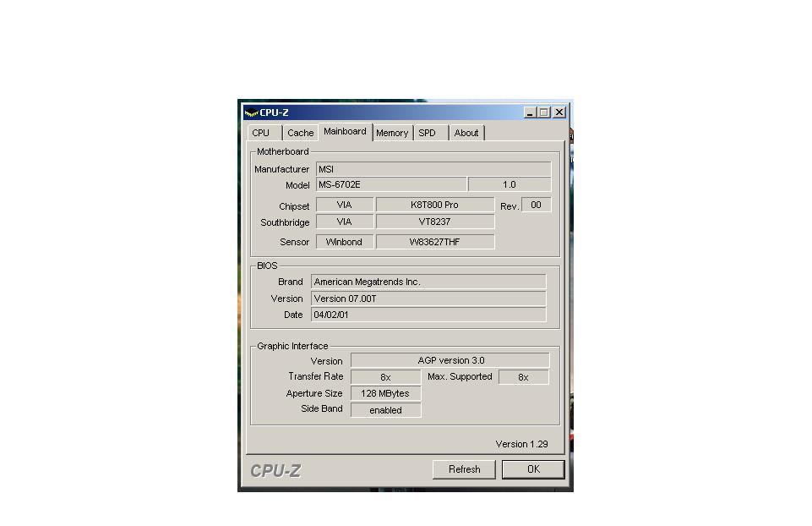812x526 pixels.
Task: Click the Max. Supported 8x field
Action: tap(523, 377)
